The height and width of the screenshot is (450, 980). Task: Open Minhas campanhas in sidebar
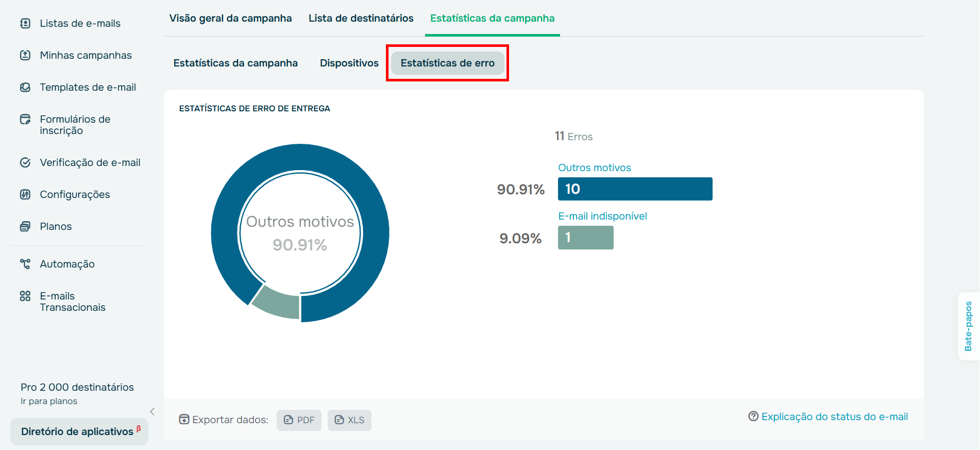pos(86,55)
